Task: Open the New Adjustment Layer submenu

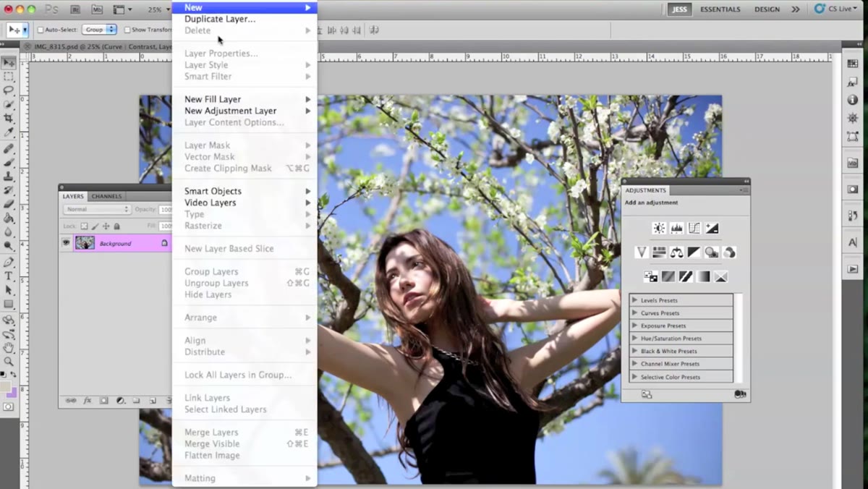Action: (244, 111)
